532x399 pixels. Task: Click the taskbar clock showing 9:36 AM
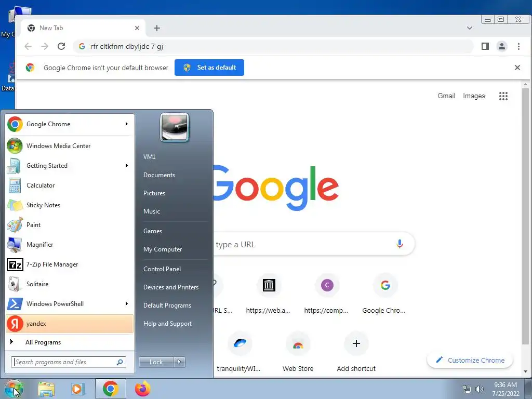(506, 389)
